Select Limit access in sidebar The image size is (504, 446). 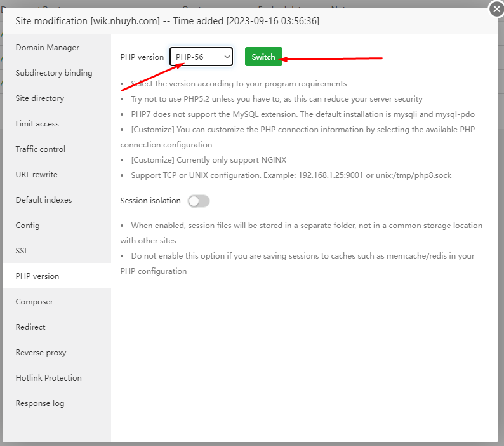coord(57,123)
